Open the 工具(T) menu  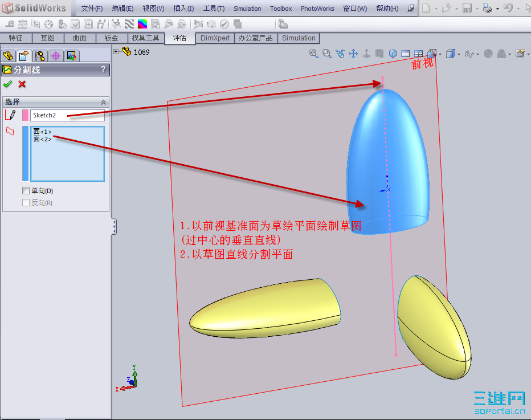214,9
